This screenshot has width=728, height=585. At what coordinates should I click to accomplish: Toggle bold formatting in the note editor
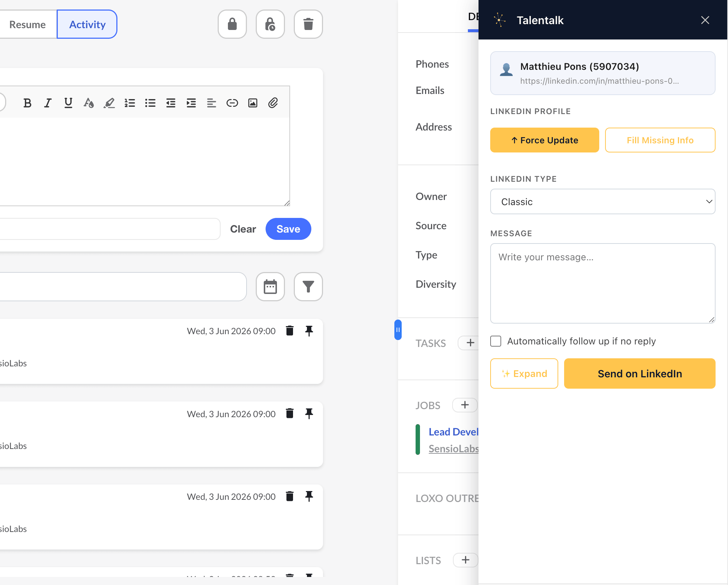27,103
